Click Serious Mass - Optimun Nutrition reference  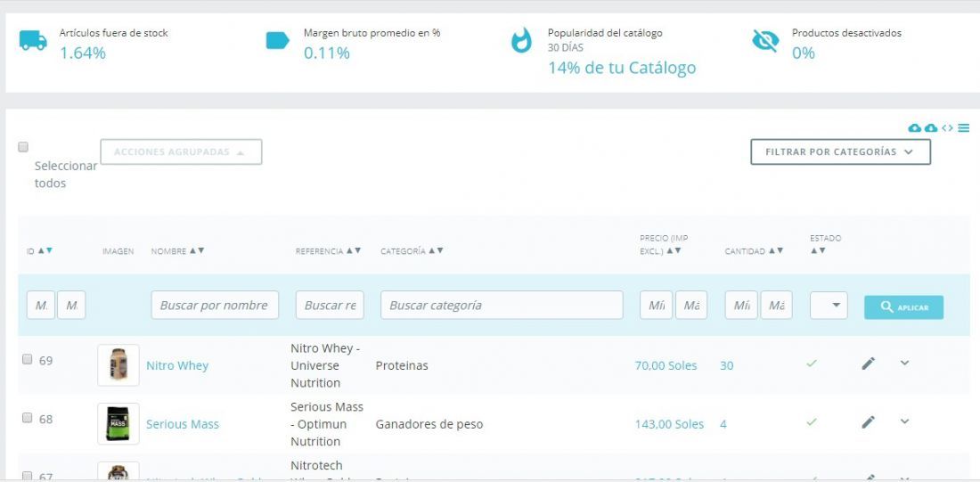pos(327,424)
